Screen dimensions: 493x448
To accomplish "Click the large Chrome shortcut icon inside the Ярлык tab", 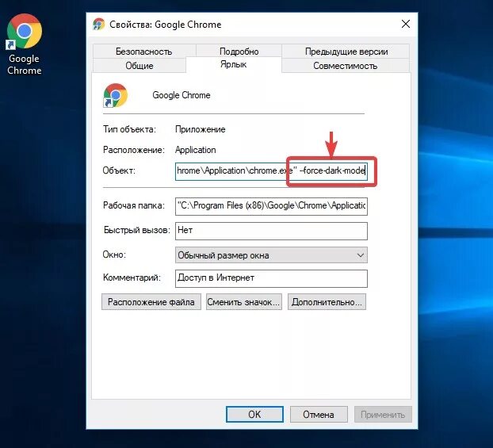I will [115, 95].
